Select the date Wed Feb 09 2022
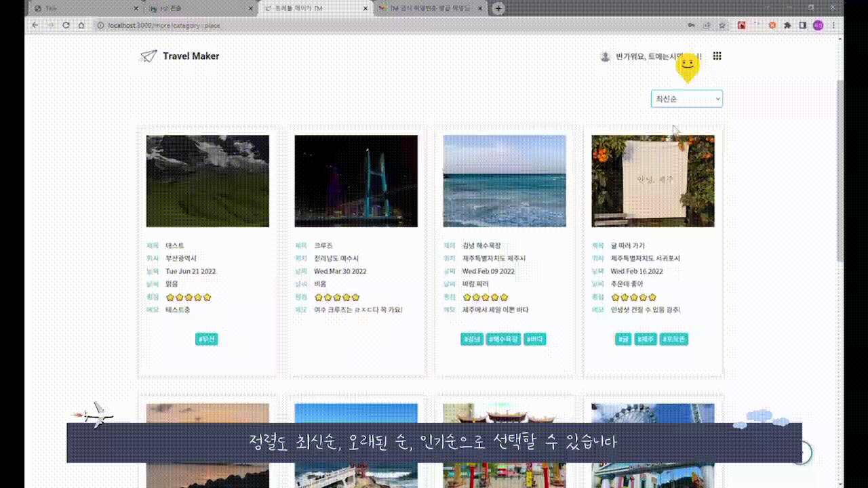This screenshot has width=868, height=488. [x=488, y=271]
